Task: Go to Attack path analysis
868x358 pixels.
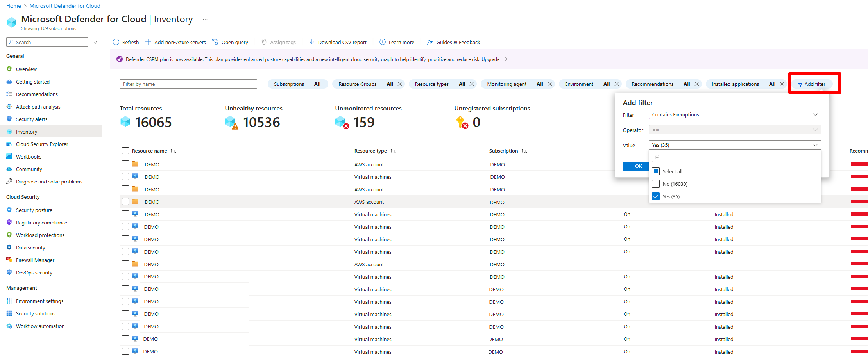Action: (38, 107)
